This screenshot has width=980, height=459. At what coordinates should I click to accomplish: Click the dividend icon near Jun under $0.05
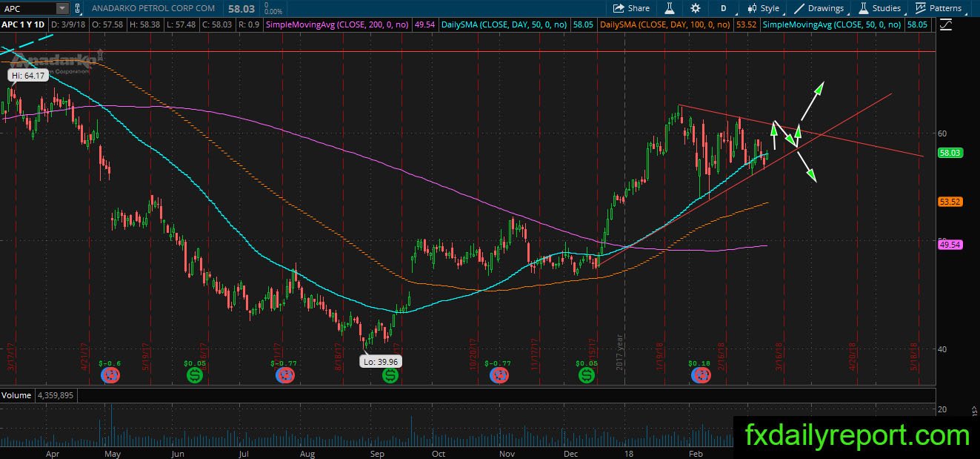pos(196,376)
